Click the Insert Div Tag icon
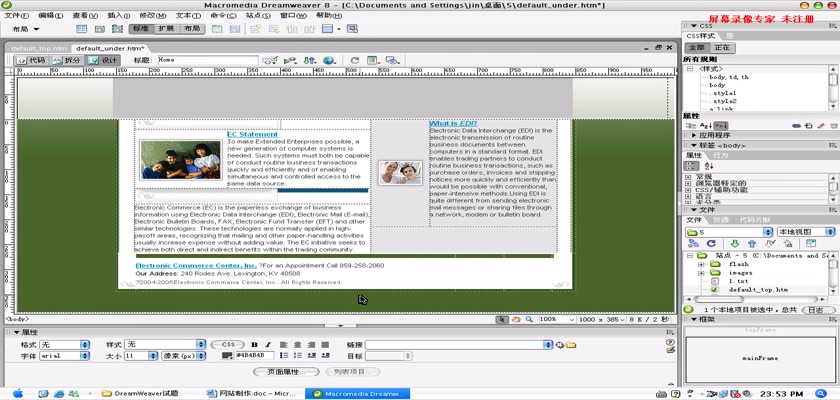The width and height of the screenshot is (840, 400). click(100, 29)
